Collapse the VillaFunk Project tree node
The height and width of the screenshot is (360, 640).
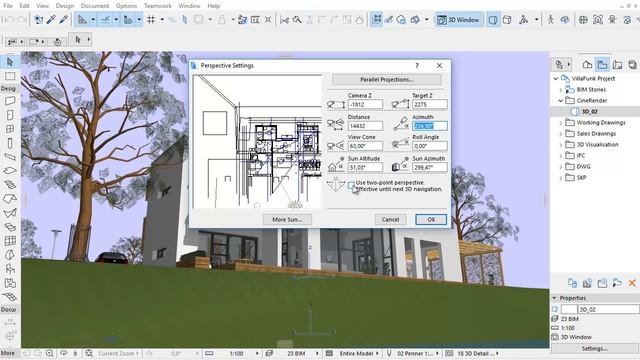click(x=556, y=78)
